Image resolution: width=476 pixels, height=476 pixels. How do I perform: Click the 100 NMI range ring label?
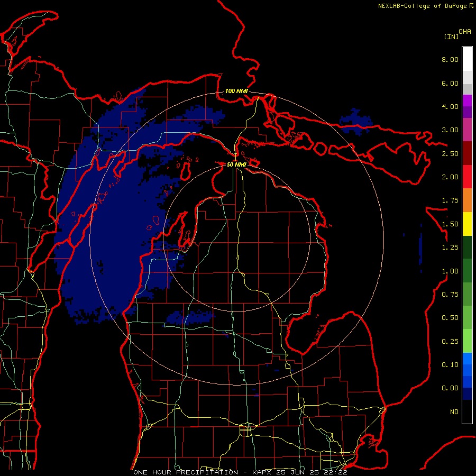coord(236,91)
